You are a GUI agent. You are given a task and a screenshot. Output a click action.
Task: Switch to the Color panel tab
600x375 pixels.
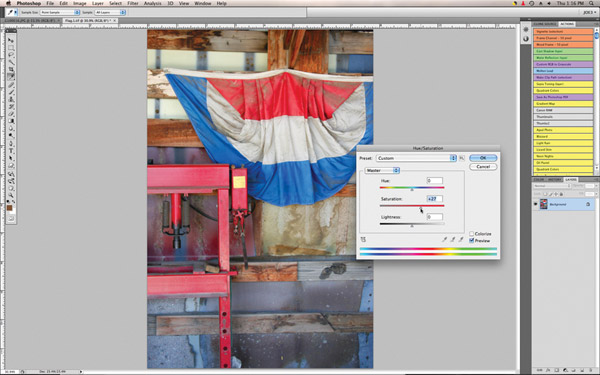tap(539, 179)
